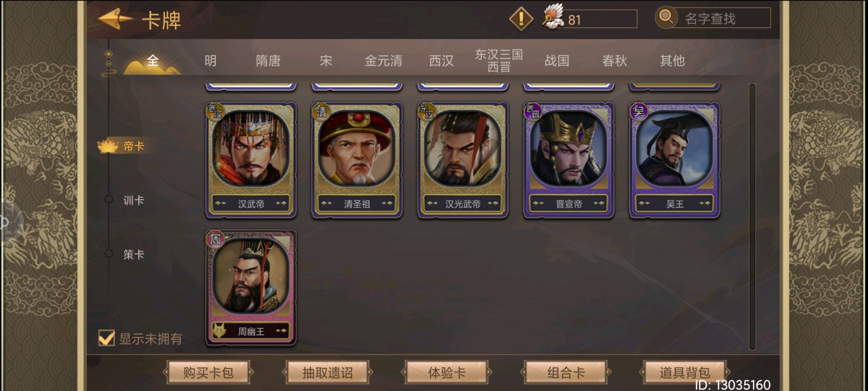Tap the feathered bird currency icon
The width and height of the screenshot is (868, 391).
click(552, 17)
